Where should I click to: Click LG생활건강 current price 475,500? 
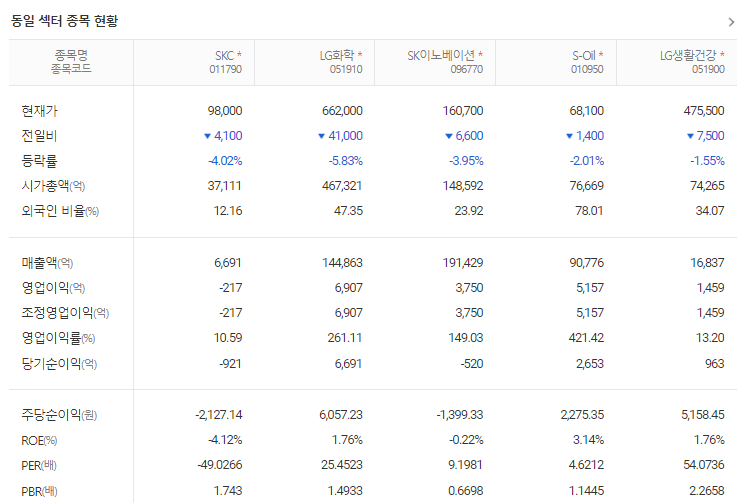tap(704, 111)
